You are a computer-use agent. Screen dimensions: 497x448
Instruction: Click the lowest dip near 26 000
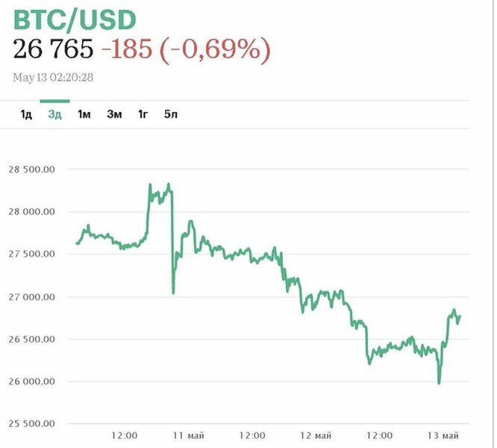(439, 383)
